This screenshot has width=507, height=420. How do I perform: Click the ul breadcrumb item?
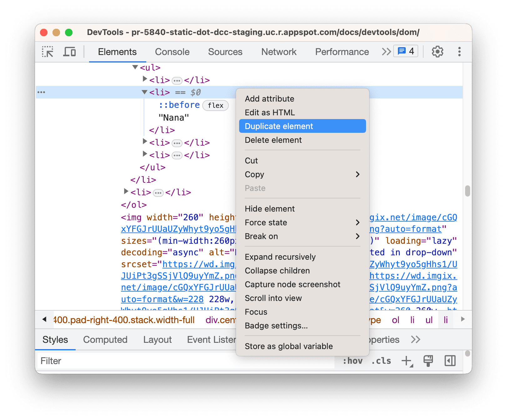click(429, 320)
